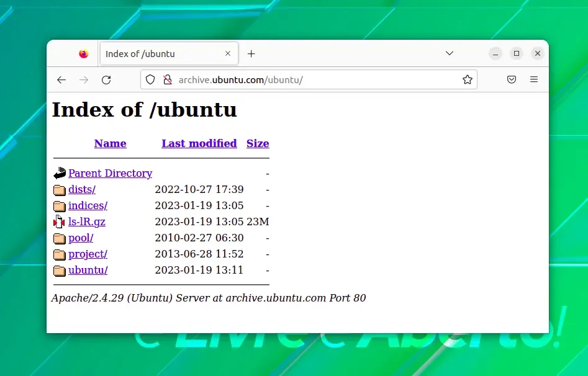Open the Parent Directory link

point(111,173)
